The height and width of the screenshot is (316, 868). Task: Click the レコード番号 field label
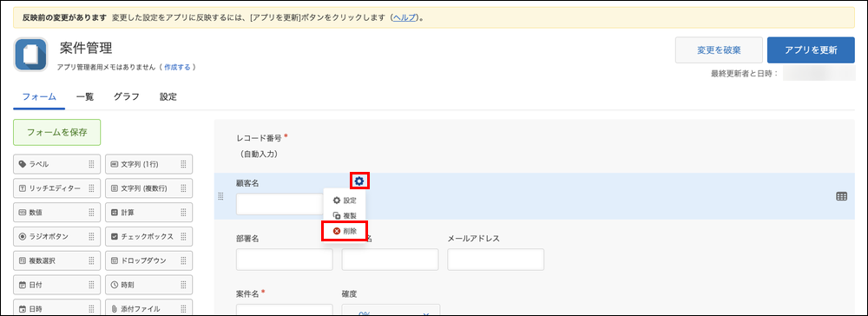click(x=259, y=137)
